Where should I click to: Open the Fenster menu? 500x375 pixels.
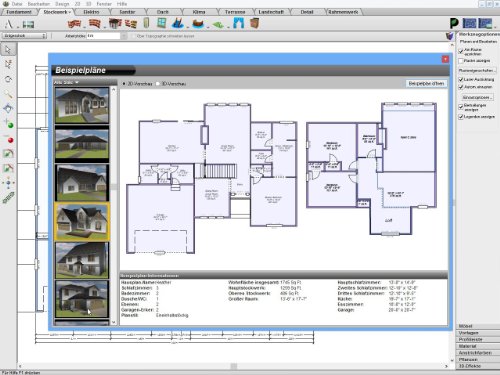(x=104, y=4)
